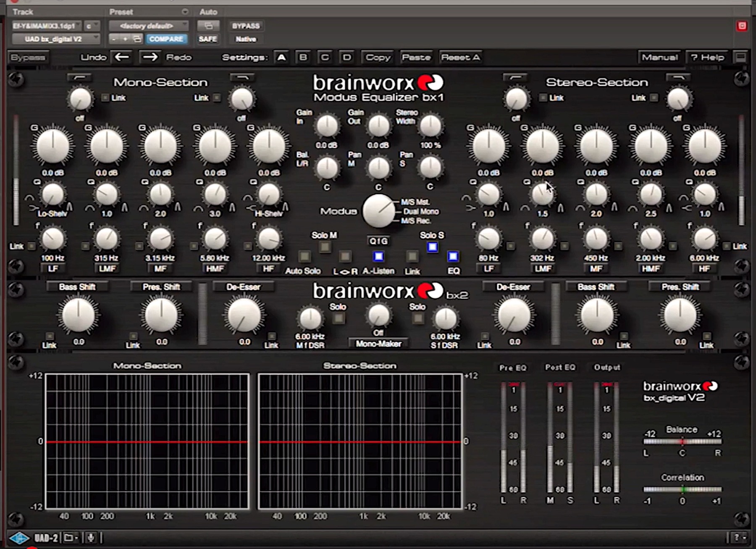Toggle the Auto Solo button
This screenshot has height=549, width=756.
304,256
